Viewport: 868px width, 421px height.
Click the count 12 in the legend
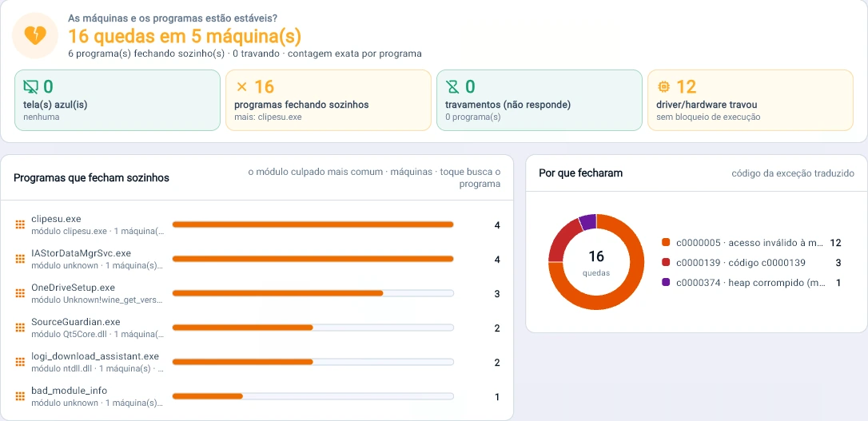point(835,243)
